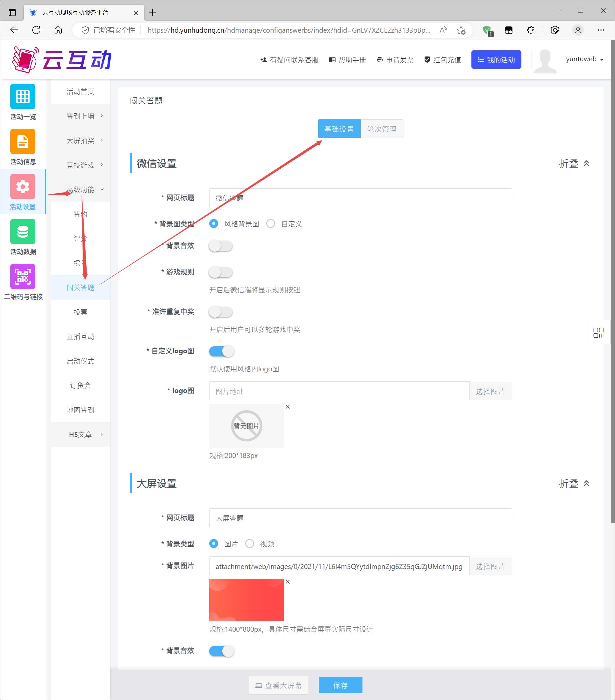The width and height of the screenshot is (615, 700).
Task: Open the yuntuweb account dropdown
Action: click(x=584, y=59)
